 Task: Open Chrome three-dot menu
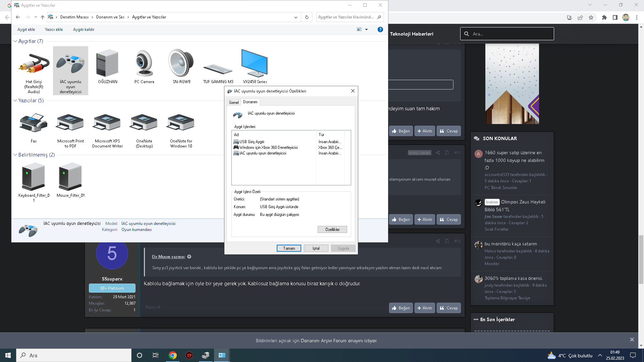tap(637, 17)
